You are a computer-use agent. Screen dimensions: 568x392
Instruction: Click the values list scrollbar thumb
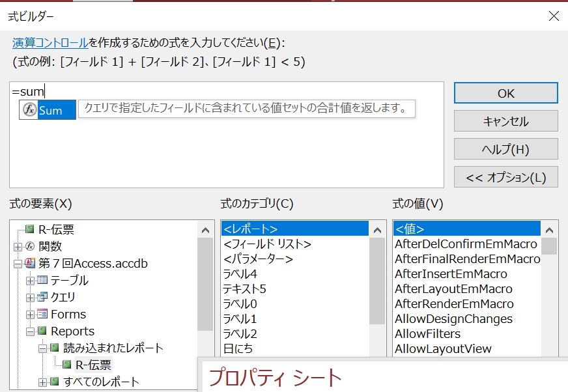tap(549, 246)
